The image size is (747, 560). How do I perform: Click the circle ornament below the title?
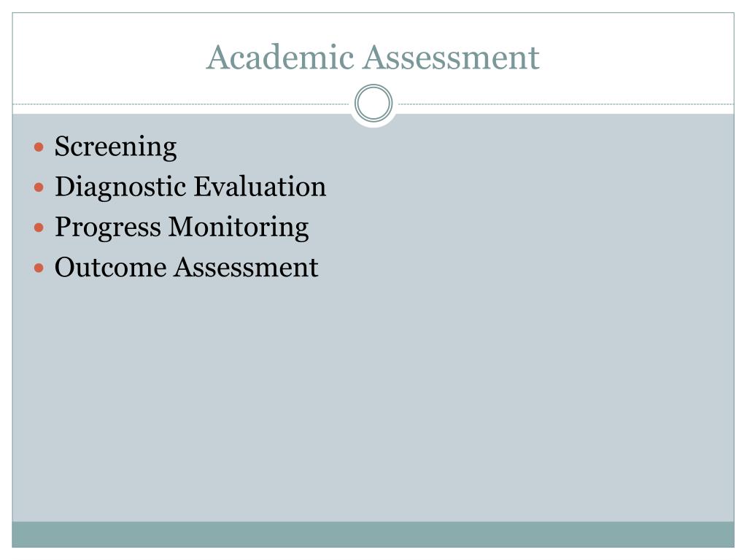[x=373, y=103]
